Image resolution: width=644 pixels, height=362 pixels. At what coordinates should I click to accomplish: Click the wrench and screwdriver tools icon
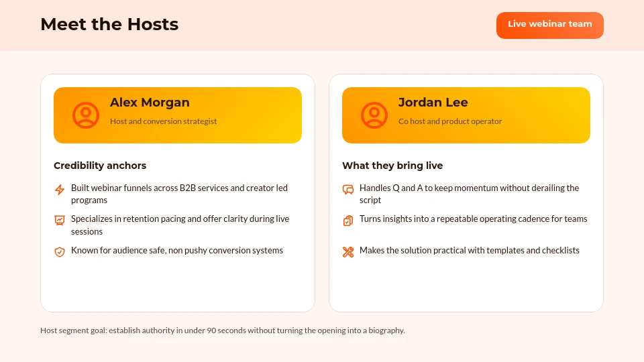(347, 251)
